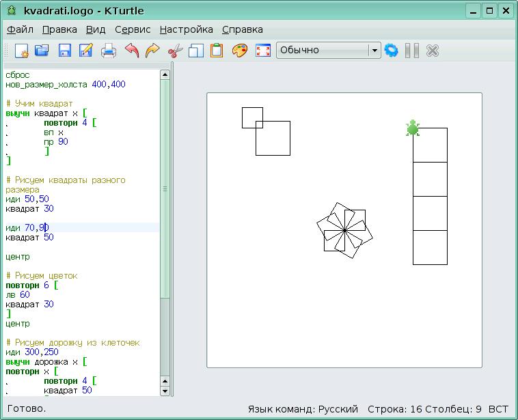Open the Файл menu
Screen dimensions: 518x420
tap(21, 29)
